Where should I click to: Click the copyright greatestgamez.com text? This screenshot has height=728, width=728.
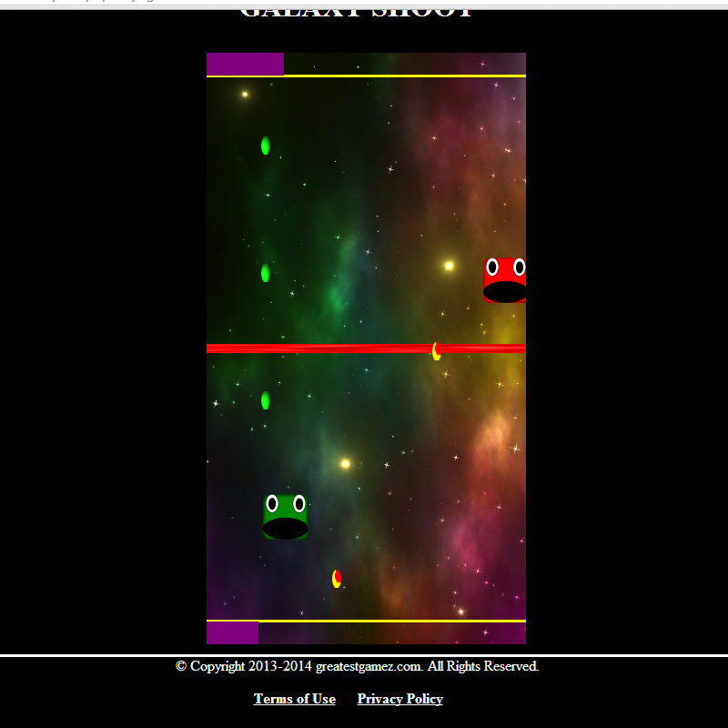coord(357,666)
